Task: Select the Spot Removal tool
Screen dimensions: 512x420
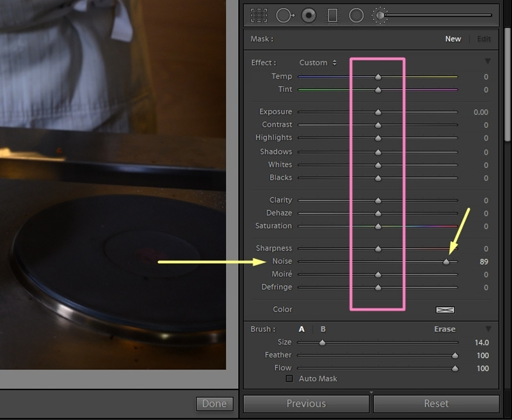Action: (x=284, y=15)
